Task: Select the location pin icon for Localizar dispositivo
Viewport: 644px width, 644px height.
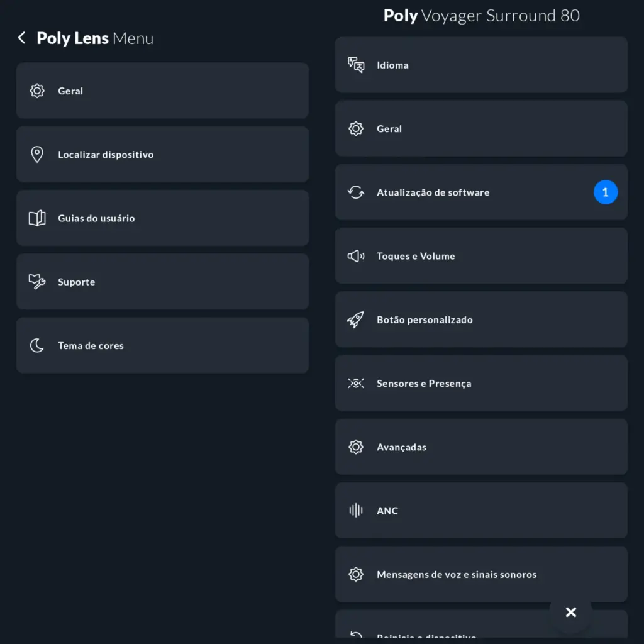Action: 37,154
